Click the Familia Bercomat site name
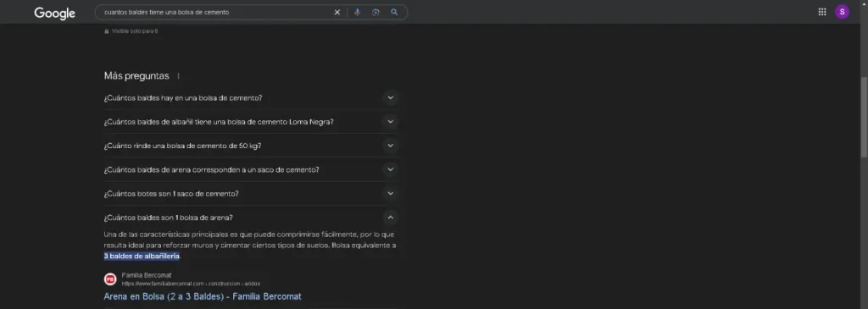Viewport: 868px width, 309px height. pyautogui.click(x=147, y=275)
